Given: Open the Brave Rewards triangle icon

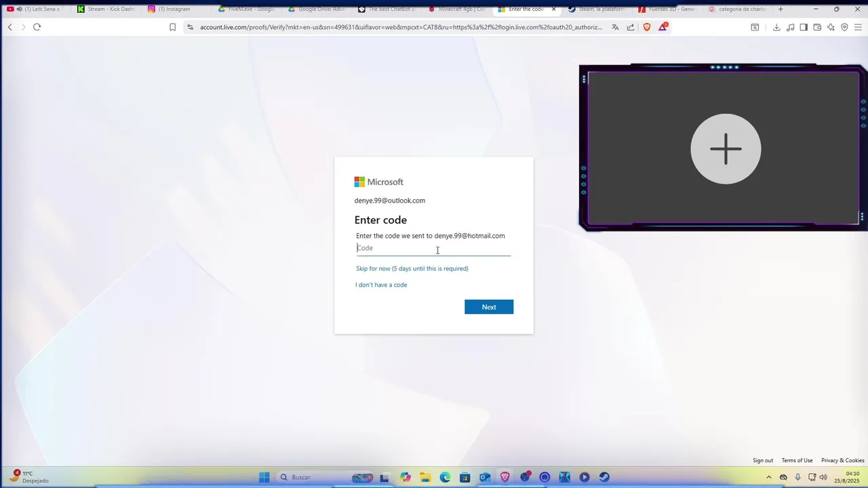Looking at the screenshot, I should 663,27.
